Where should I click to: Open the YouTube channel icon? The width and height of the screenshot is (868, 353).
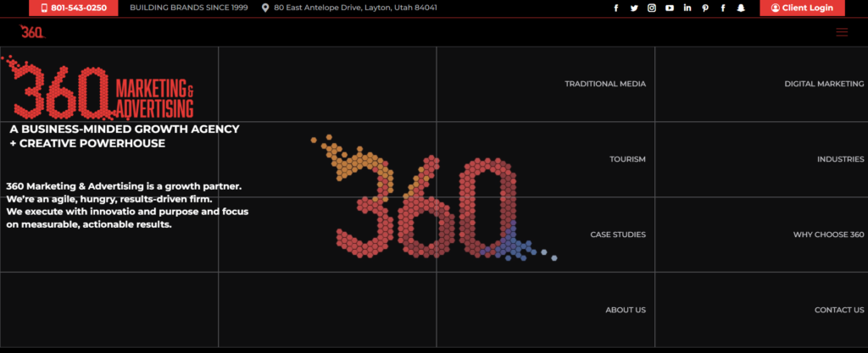(x=670, y=8)
